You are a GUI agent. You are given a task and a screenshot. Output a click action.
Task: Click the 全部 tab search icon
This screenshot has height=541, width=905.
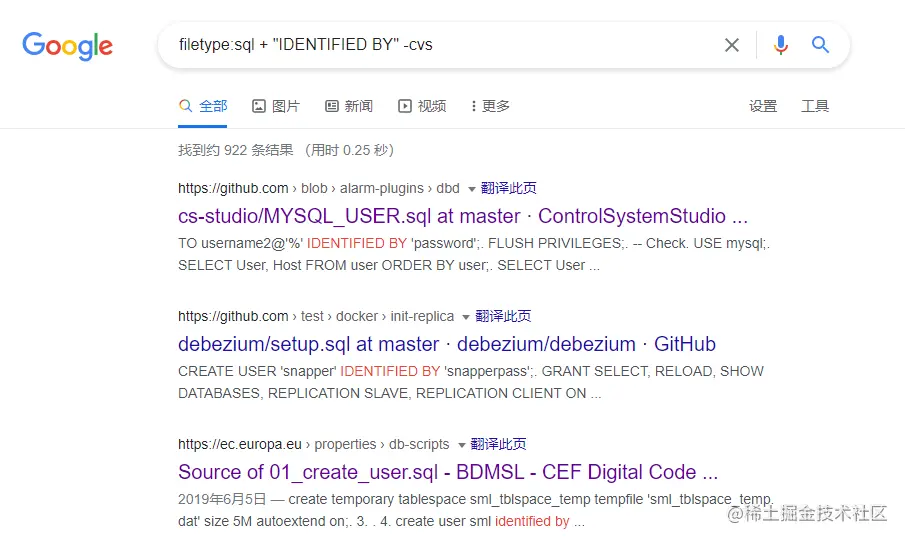(x=185, y=106)
